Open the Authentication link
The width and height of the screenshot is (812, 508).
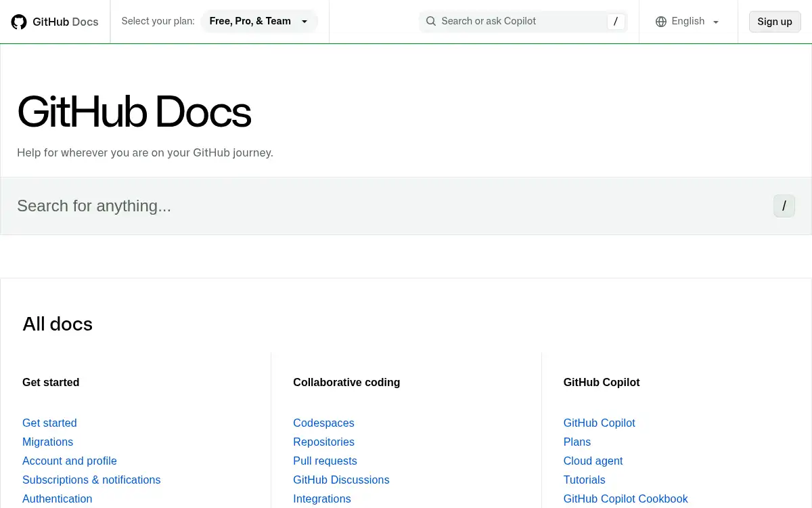[57, 499]
